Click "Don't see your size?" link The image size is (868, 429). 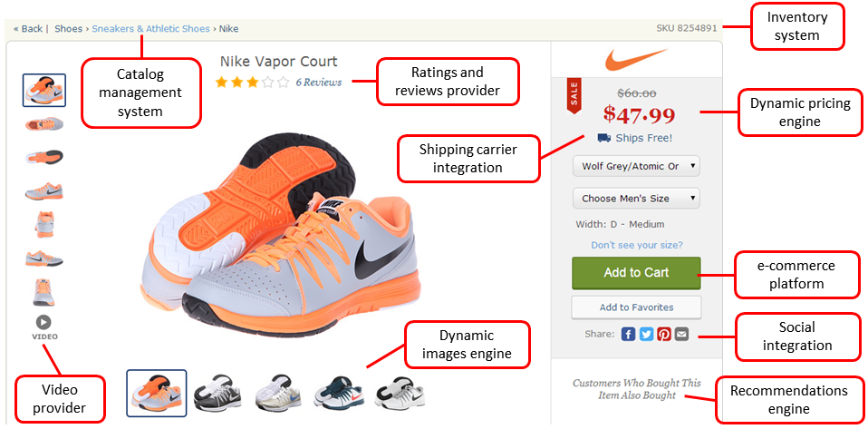tap(636, 245)
